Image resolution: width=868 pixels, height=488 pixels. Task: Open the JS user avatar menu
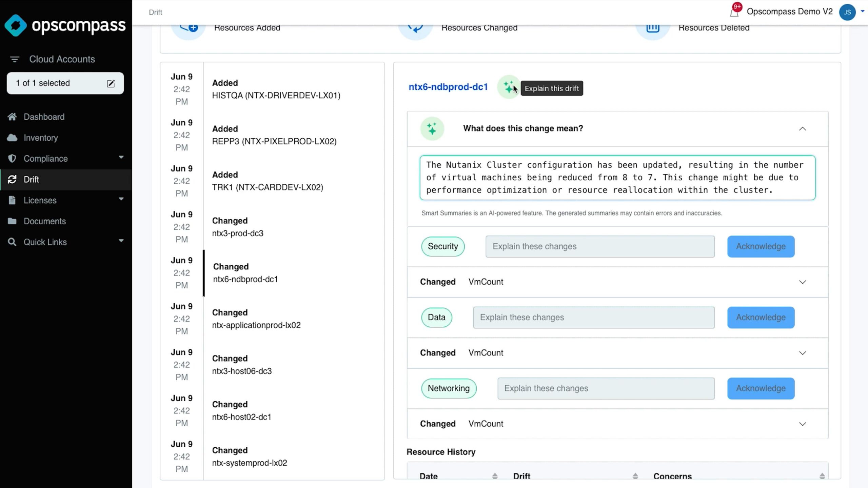[x=847, y=12]
